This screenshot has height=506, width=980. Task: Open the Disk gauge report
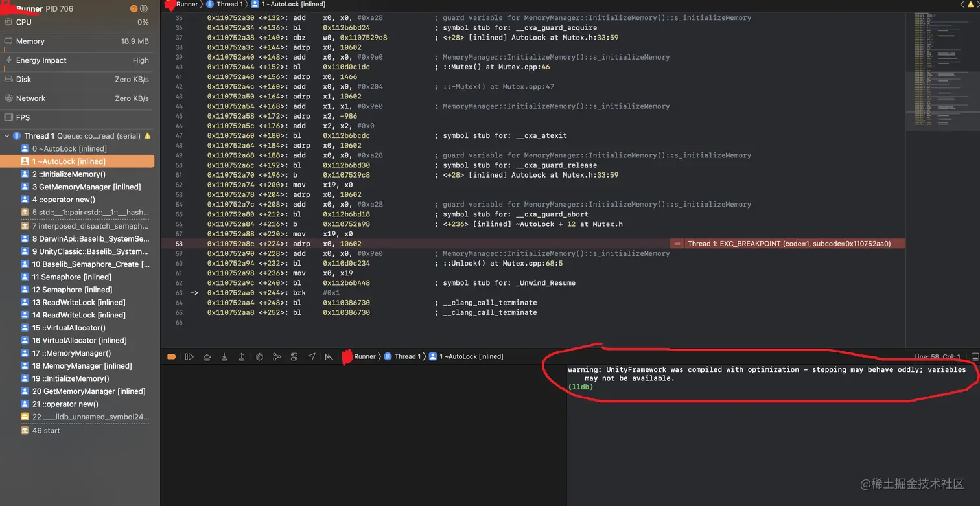tap(77, 79)
